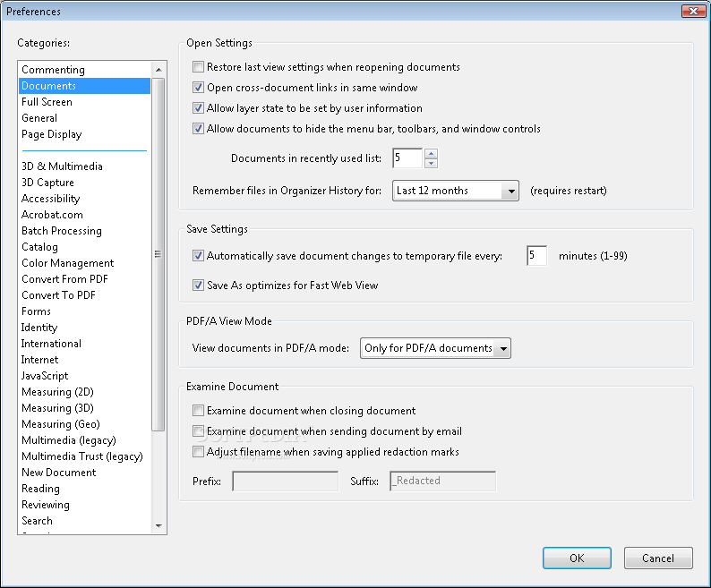Toggle Allow layer state by user information
Viewport: 711px width, 588px height.
198,108
